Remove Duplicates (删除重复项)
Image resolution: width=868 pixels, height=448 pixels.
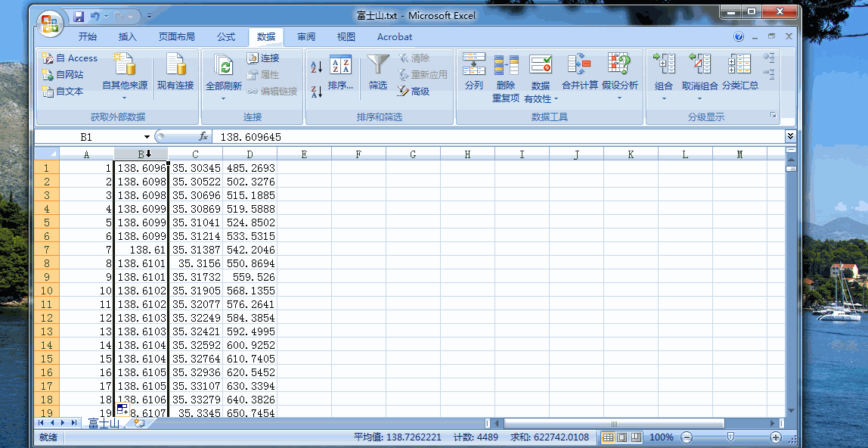point(506,78)
